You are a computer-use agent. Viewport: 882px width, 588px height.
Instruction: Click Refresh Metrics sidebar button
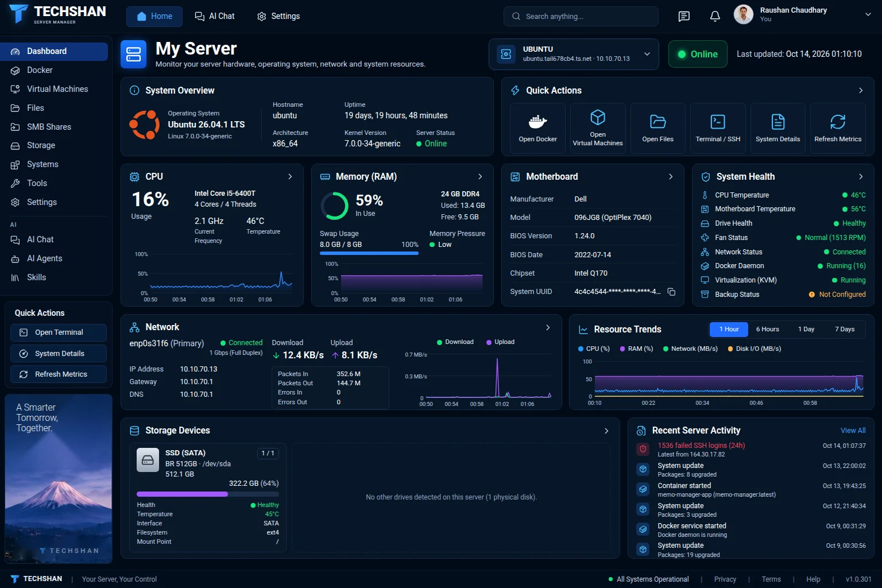(59, 374)
